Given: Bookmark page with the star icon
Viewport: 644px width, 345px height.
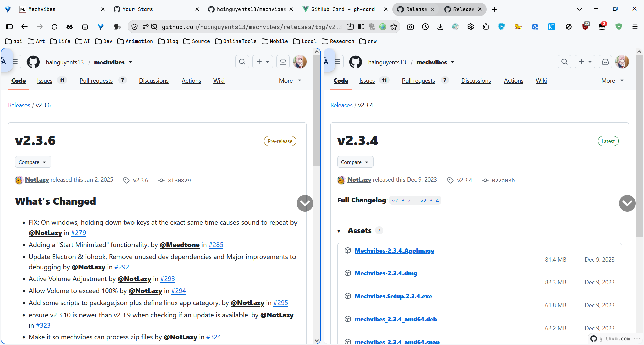Looking at the screenshot, I should tap(394, 27).
